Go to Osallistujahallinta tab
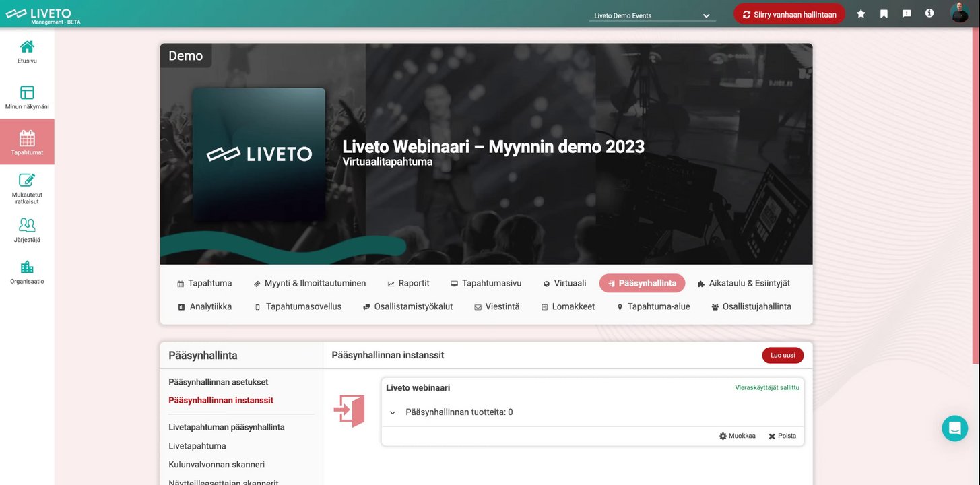The height and width of the screenshot is (485, 980). click(x=751, y=306)
